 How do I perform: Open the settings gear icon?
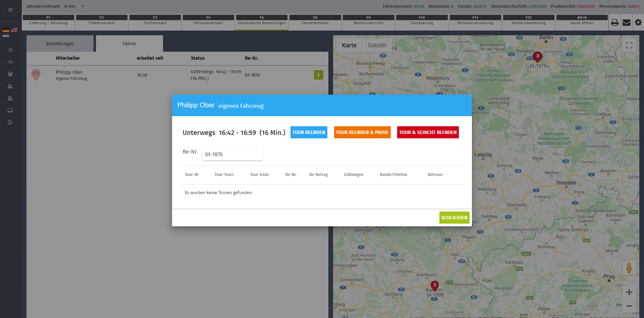638,22
